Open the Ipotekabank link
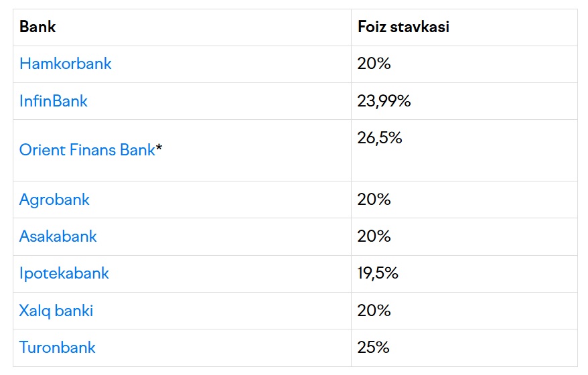Screen dimensions: 588x375 (64, 273)
